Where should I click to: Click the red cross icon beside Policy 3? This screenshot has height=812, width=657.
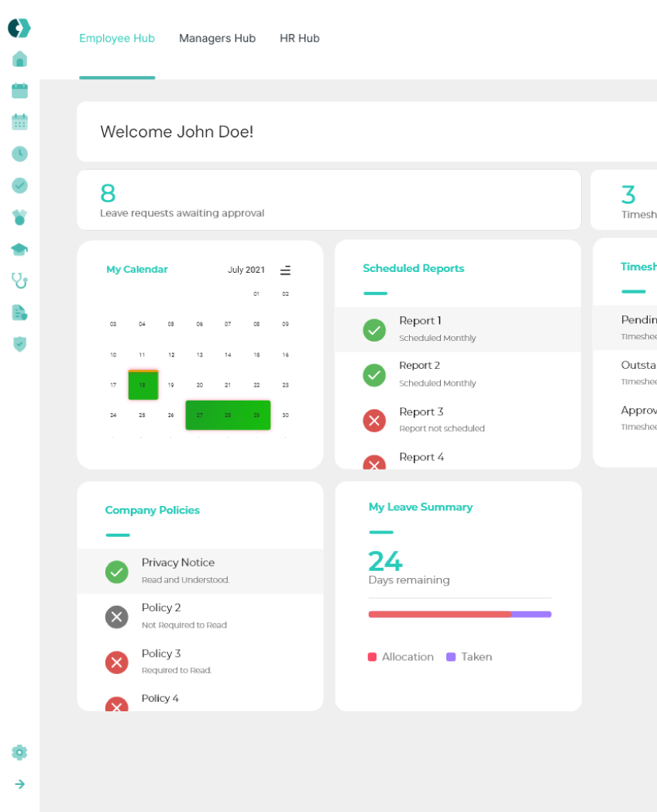(x=117, y=662)
